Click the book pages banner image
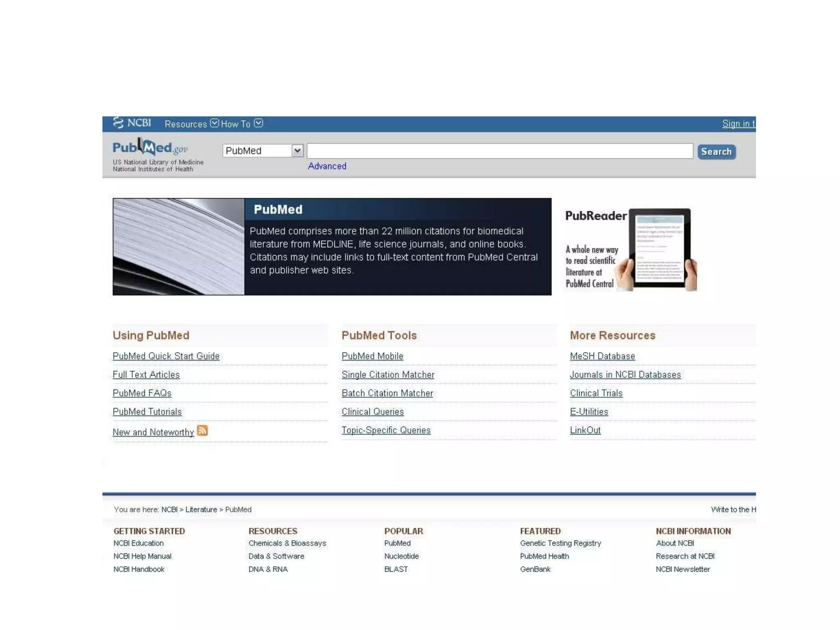Screen dimensions: 840x630 [x=178, y=247]
